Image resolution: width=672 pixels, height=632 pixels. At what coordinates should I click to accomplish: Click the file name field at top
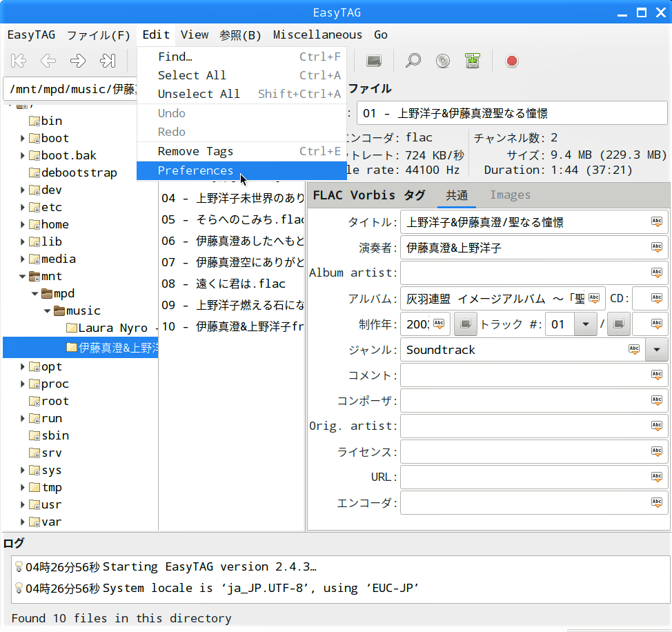point(512,113)
